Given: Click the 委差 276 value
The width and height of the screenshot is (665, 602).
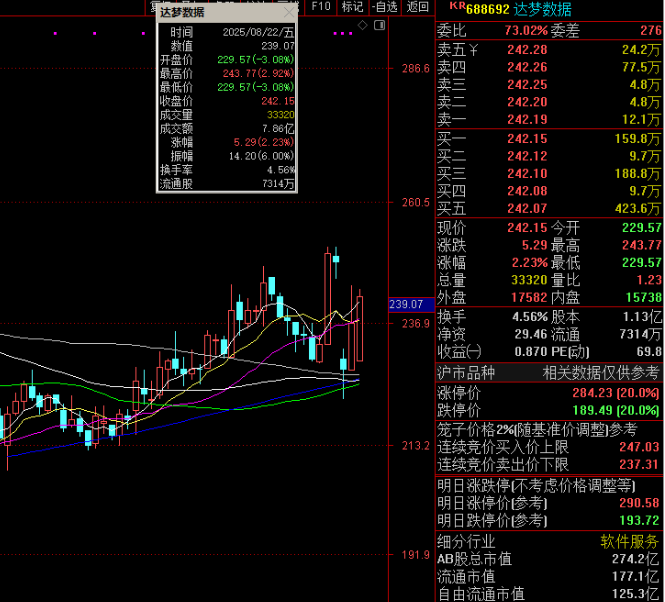Looking at the screenshot, I should coord(651,31).
